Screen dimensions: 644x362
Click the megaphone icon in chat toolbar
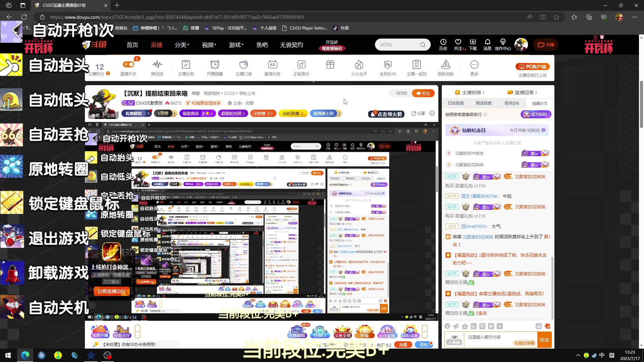(456, 326)
